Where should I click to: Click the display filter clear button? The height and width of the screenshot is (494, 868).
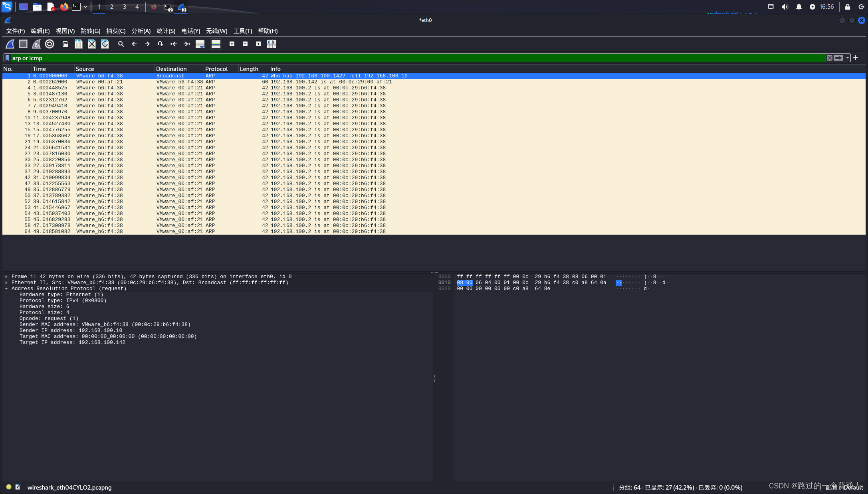[x=830, y=58]
